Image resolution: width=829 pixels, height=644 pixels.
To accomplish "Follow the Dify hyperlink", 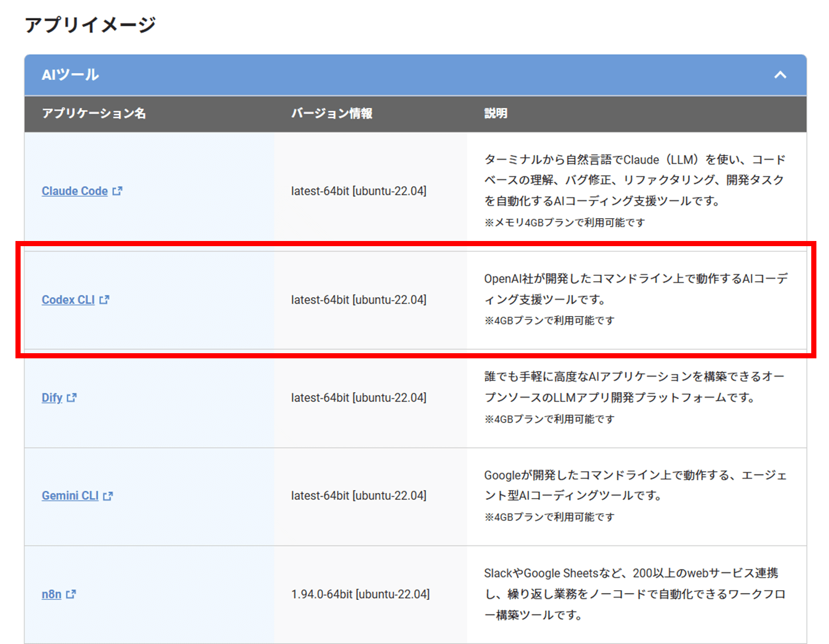I will (x=52, y=398).
